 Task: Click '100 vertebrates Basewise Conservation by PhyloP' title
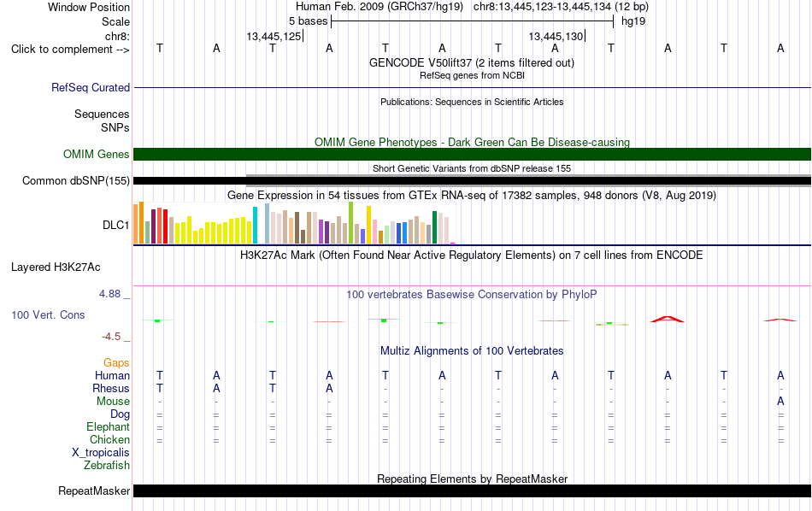coord(472,295)
